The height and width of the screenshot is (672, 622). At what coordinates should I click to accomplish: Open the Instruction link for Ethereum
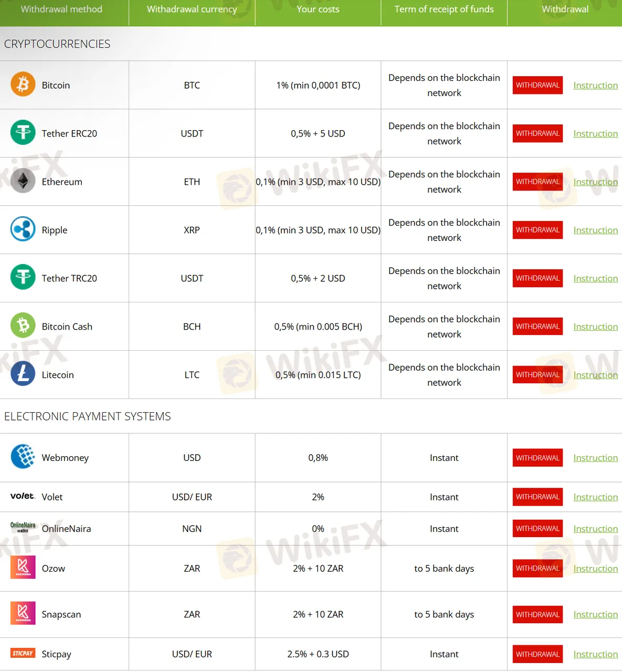(x=595, y=182)
